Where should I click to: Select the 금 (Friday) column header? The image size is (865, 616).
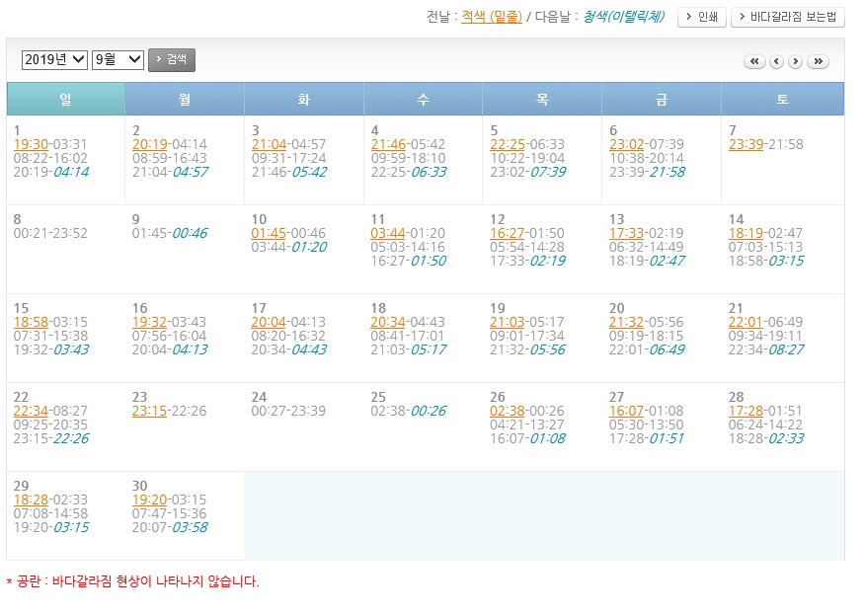coord(662,100)
